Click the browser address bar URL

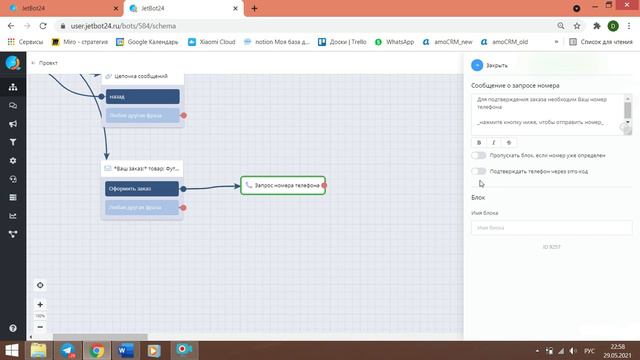123,26
